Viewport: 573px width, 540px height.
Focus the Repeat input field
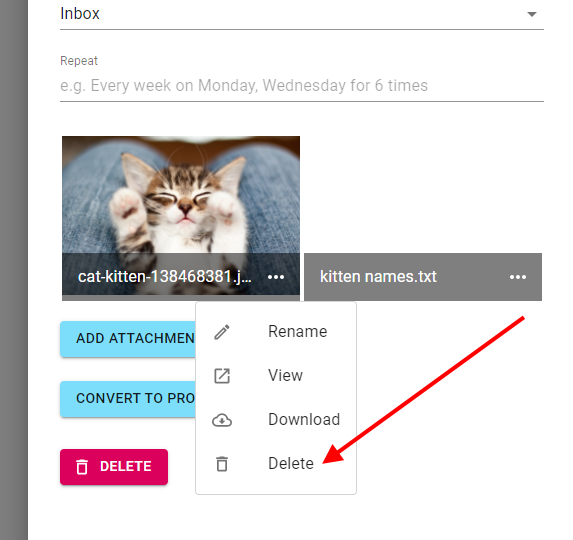[x=302, y=85]
